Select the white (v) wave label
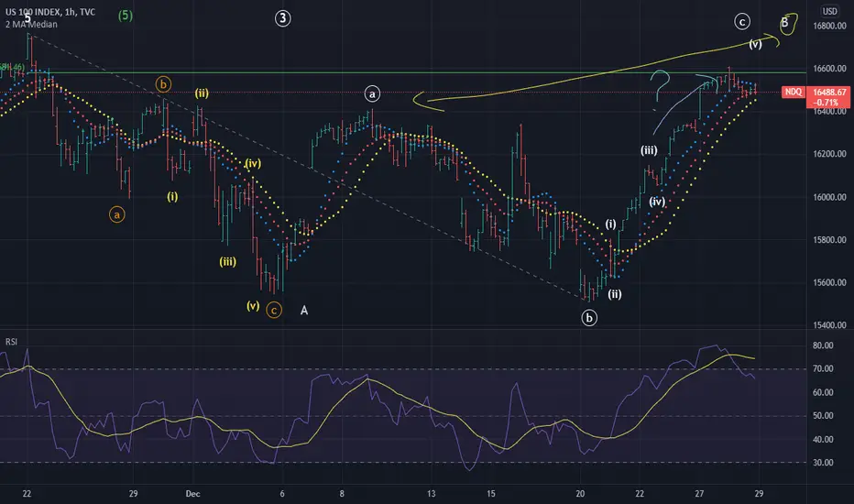 755,44
